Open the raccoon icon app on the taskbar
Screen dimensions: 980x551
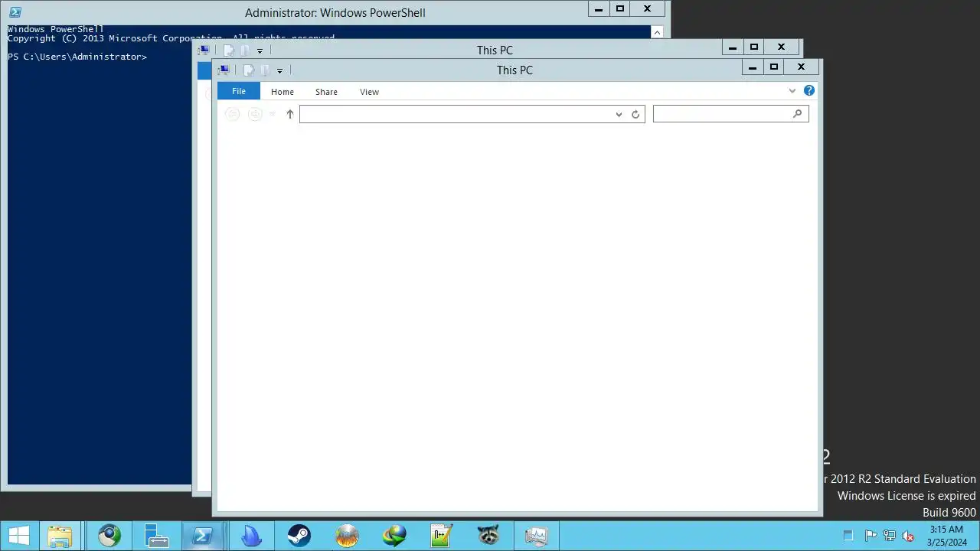(488, 536)
